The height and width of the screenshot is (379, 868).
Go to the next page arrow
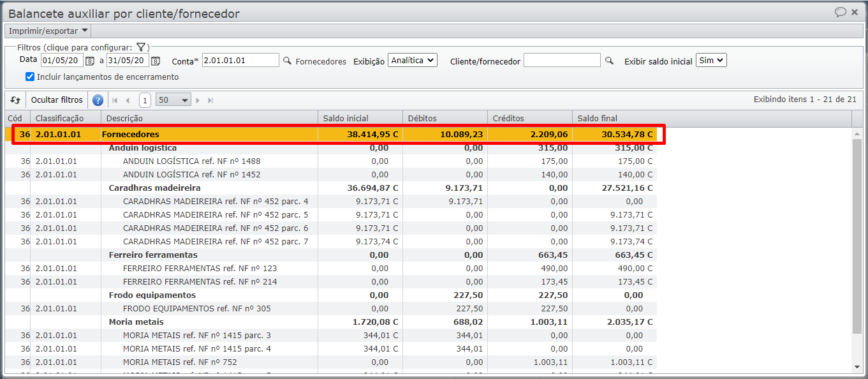(198, 100)
